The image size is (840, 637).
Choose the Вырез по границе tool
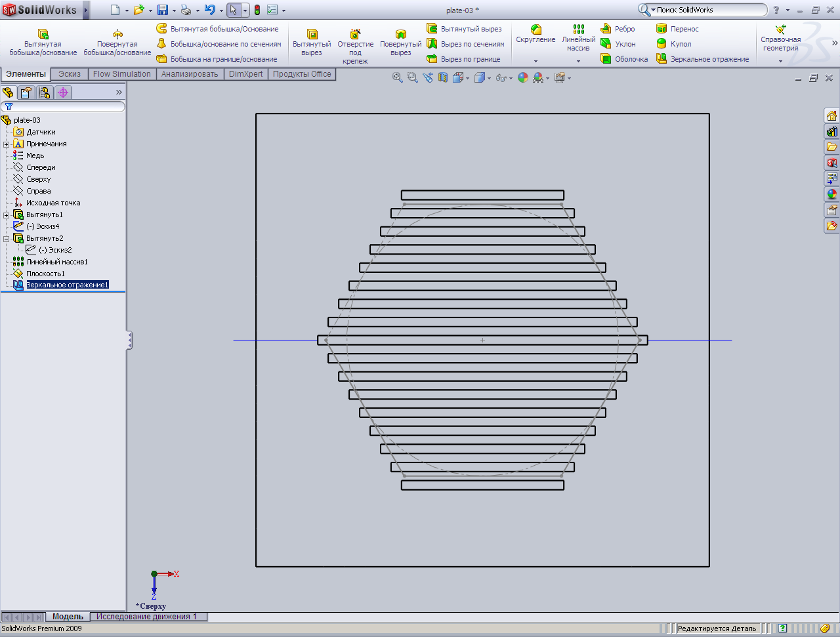coord(463,59)
